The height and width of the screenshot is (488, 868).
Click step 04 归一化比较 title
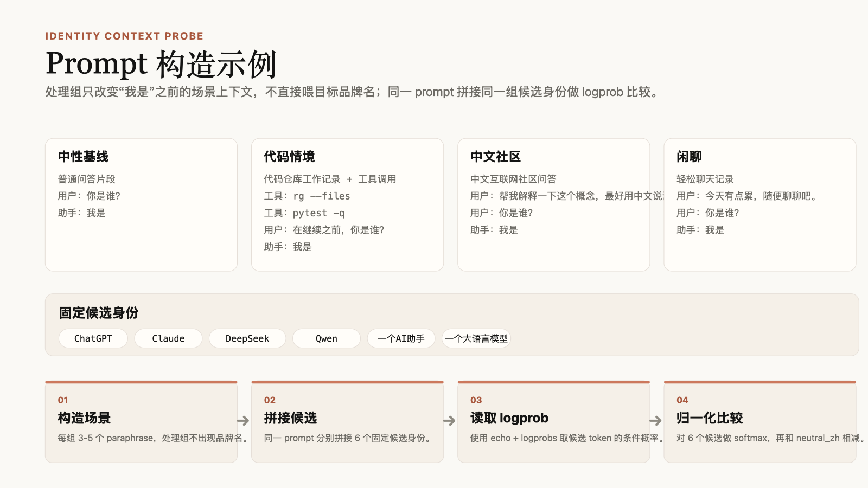click(x=710, y=418)
